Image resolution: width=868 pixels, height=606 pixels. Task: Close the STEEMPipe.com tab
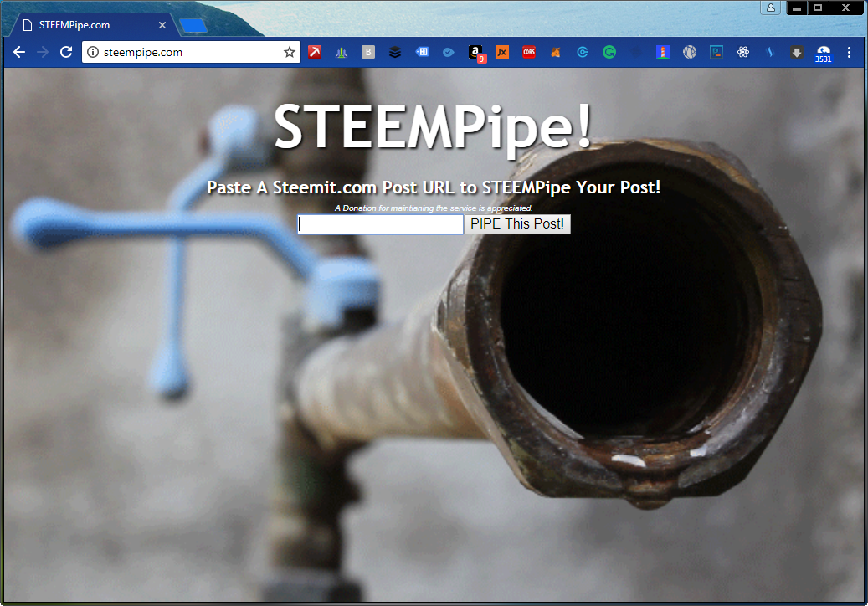(x=162, y=25)
